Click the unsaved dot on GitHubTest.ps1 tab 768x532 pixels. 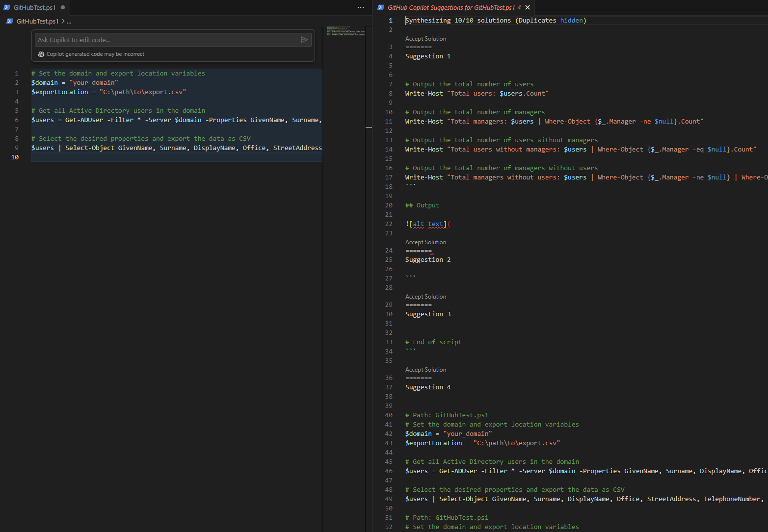tap(63, 7)
